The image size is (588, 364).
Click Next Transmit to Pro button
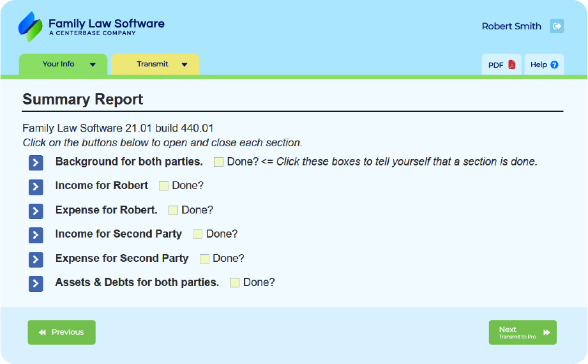(x=522, y=332)
